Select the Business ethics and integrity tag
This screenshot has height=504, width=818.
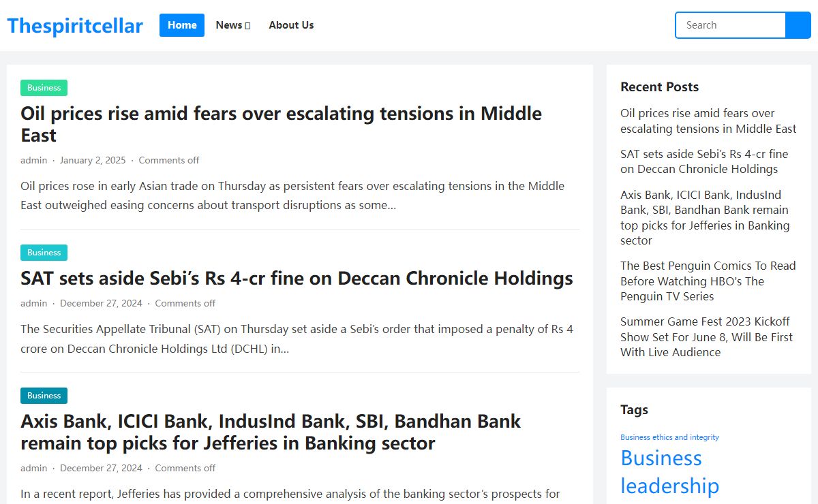pos(669,437)
